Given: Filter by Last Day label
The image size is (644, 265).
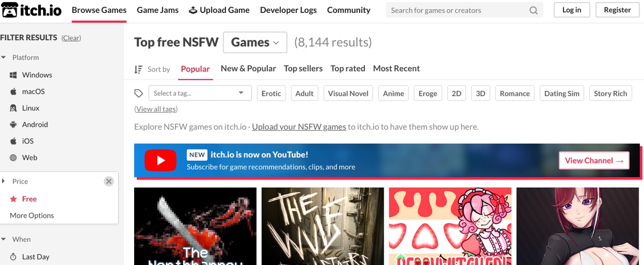Looking at the screenshot, I should [35, 257].
